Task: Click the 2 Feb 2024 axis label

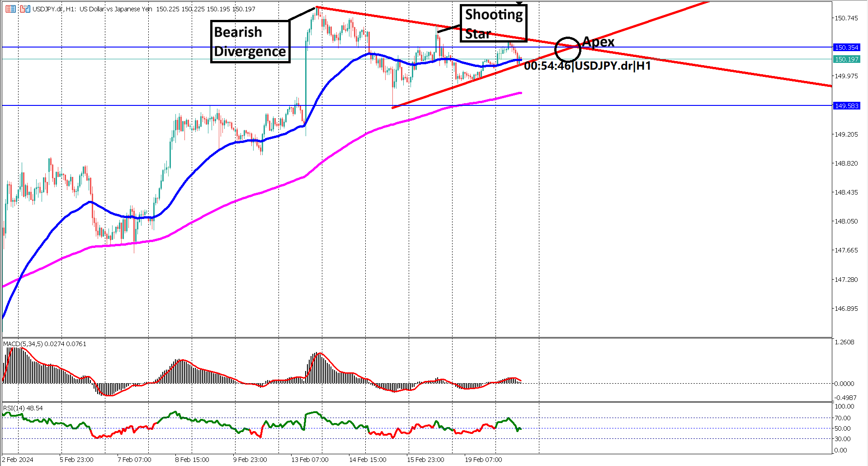Action: pos(17,459)
